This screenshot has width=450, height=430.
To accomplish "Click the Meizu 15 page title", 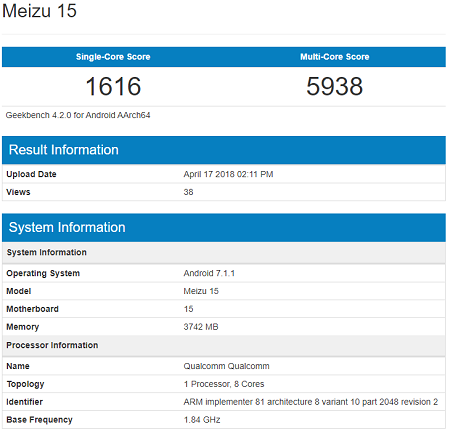I will 39,11.
